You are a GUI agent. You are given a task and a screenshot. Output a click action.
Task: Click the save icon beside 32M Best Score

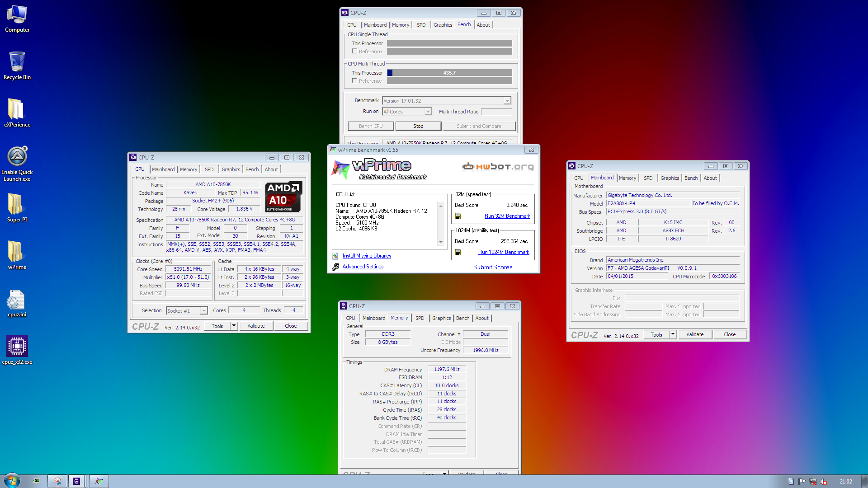coord(458,216)
